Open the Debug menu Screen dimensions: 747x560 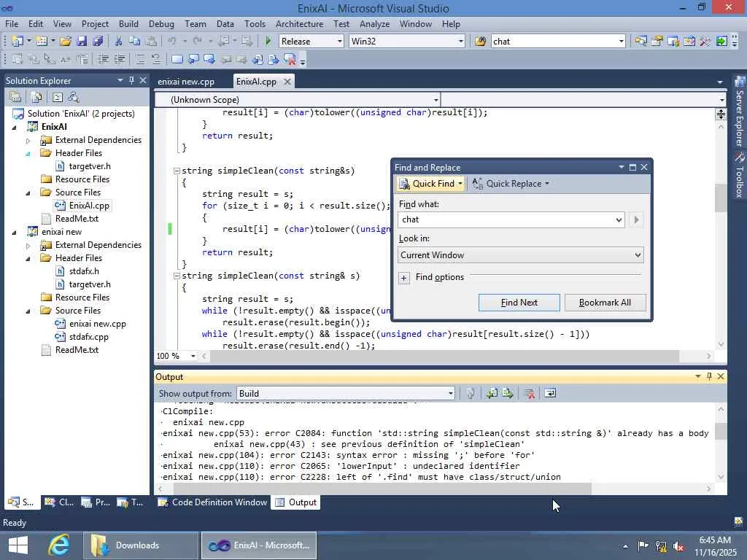pyautogui.click(x=161, y=24)
